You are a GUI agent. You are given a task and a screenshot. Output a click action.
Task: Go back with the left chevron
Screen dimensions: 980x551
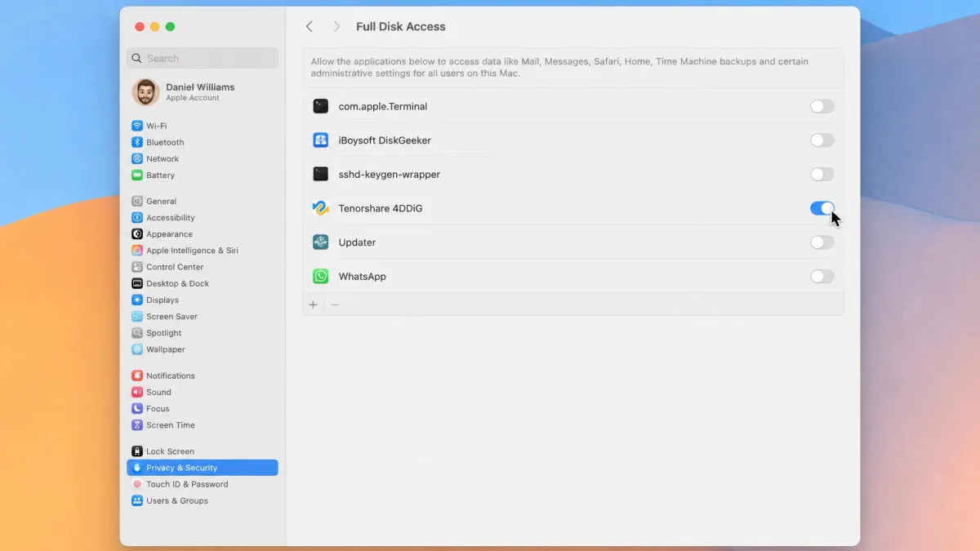click(x=310, y=27)
